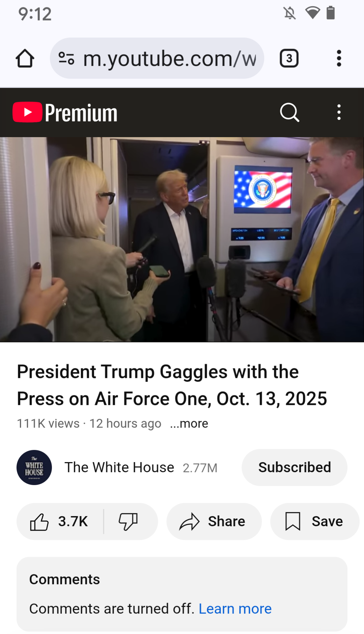Tap the video title text
This screenshot has width=364, height=634.
tap(172, 385)
